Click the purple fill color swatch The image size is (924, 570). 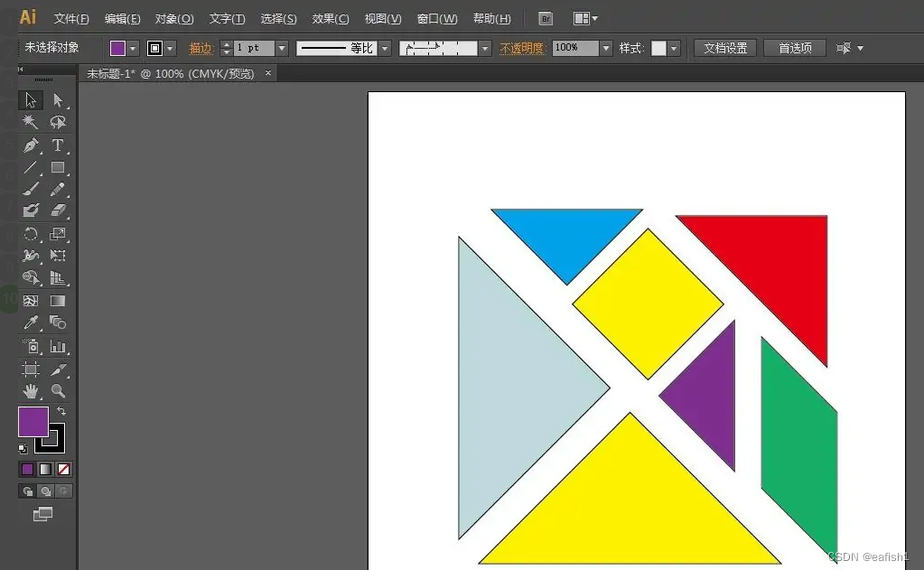(32, 422)
